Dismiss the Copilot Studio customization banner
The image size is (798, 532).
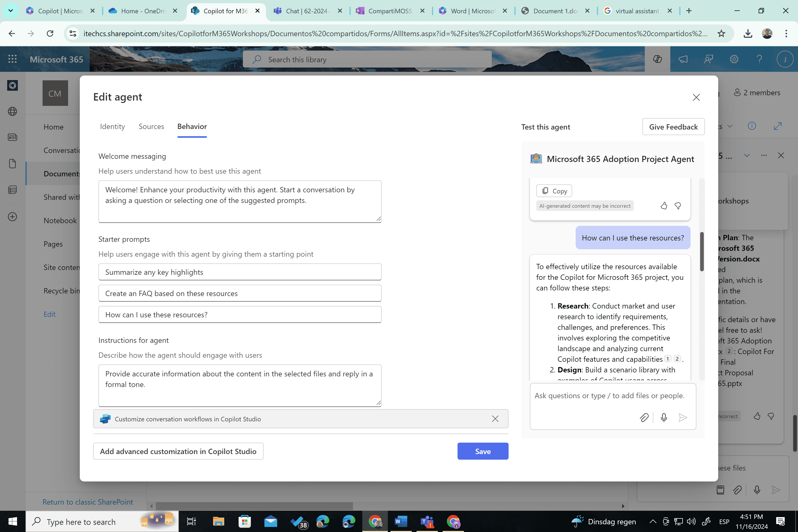coord(495,419)
